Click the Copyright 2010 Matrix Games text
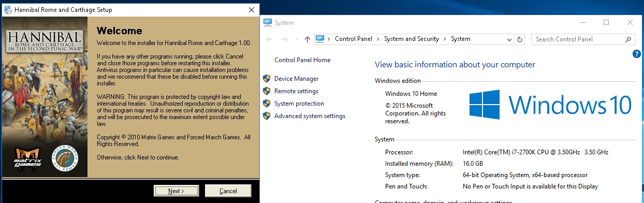Image resolution: width=644 pixels, height=203 pixels. [173, 140]
